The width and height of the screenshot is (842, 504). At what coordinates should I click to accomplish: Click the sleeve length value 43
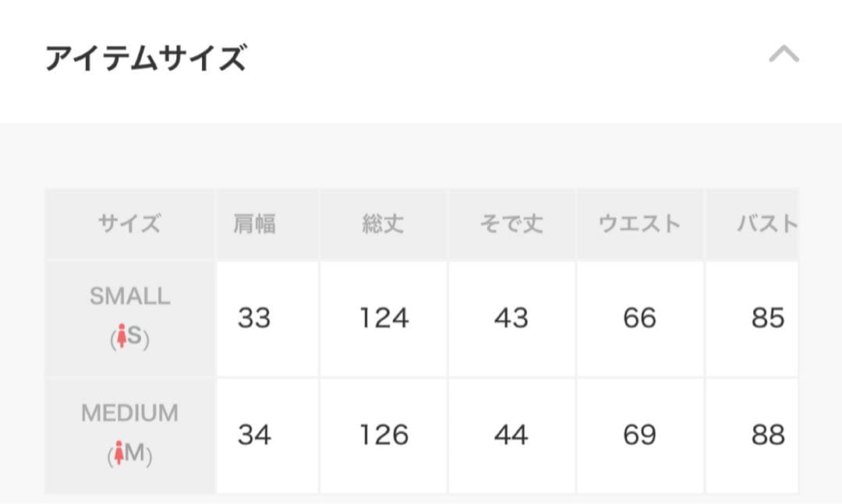(511, 318)
